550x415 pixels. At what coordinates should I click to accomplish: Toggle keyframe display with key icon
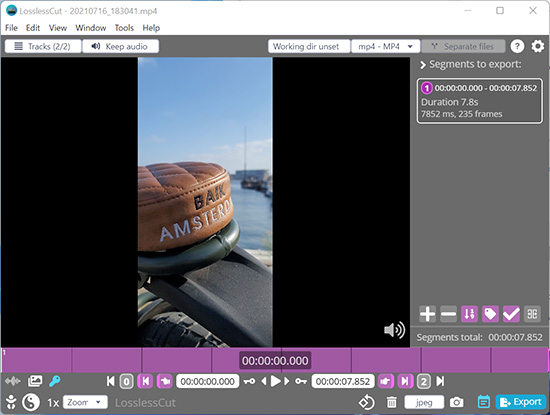55,381
